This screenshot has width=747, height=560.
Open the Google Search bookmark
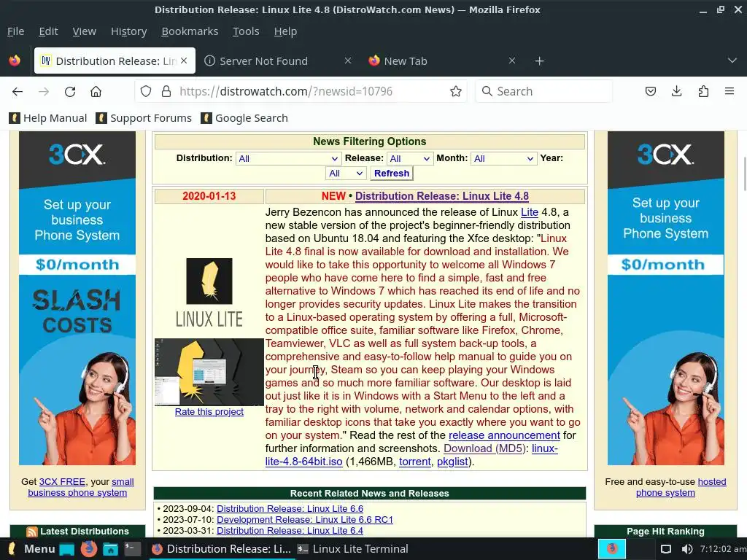(244, 118)
